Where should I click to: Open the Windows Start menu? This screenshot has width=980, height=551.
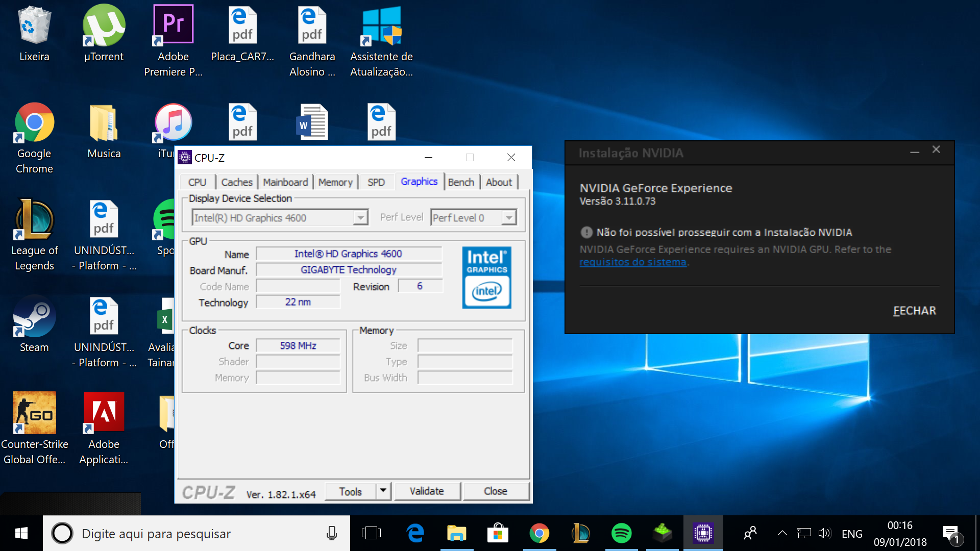tap(21, 534)
